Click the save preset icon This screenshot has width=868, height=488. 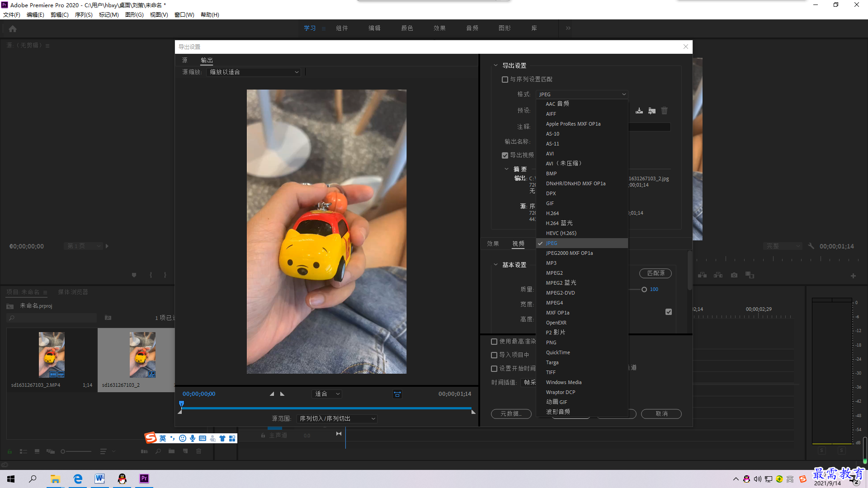pyautogui.click(x=639, y=111)
